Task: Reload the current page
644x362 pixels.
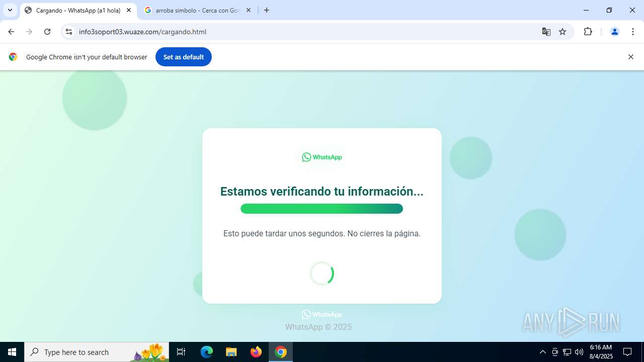Action: tap(47, 32)
